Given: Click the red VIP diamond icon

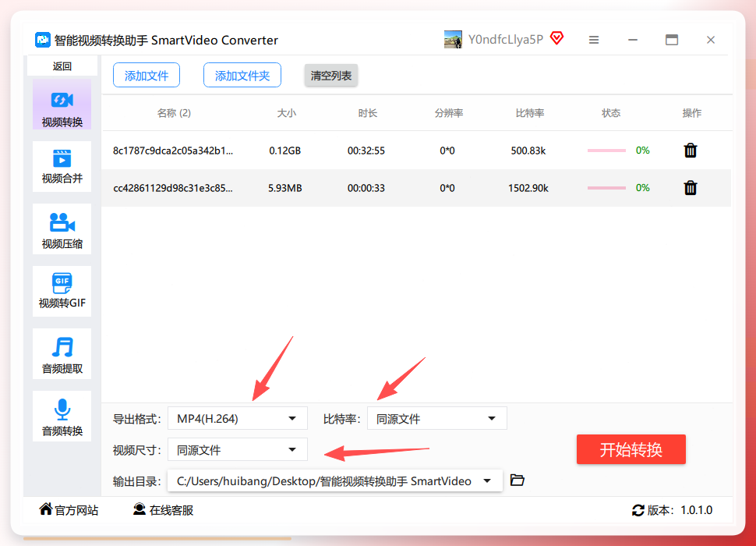Looking at the screenshot, I should click(x=557, y=38).
